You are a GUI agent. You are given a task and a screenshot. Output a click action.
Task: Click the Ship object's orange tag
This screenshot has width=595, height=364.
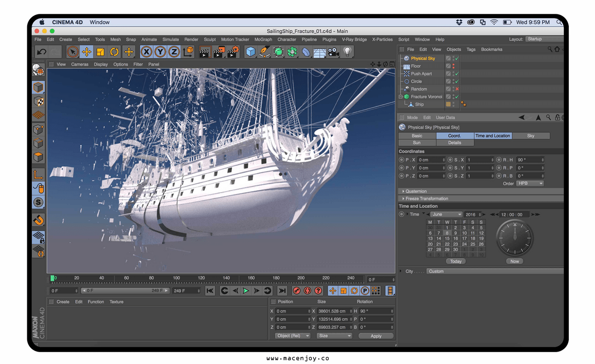pyautogui.click(x=463, y=104)
